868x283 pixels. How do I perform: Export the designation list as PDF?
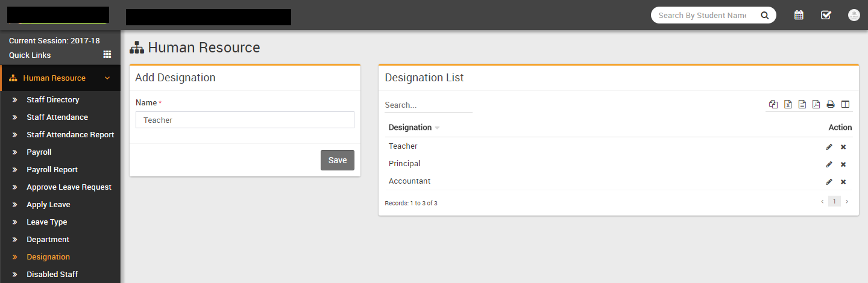tap(816, 104)
